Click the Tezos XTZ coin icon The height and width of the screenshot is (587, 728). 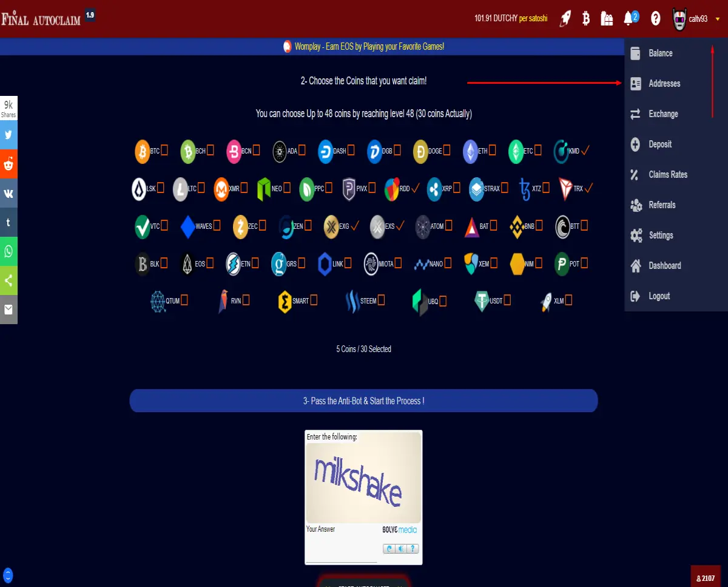(525, 189)
